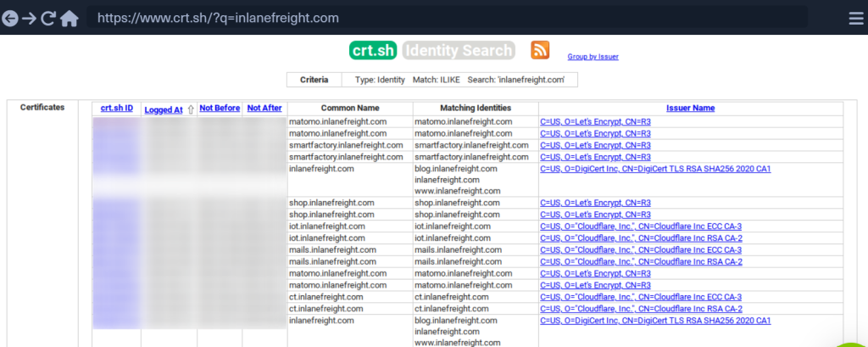Select the Type: Identity criteria text
This screenshot has height=347, width=868.
[x=380, y=80]
